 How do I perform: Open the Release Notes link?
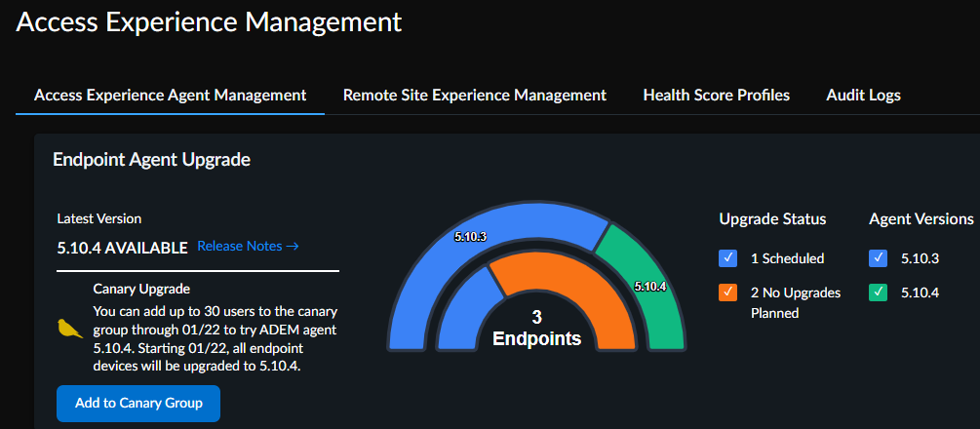coord(248,246)
